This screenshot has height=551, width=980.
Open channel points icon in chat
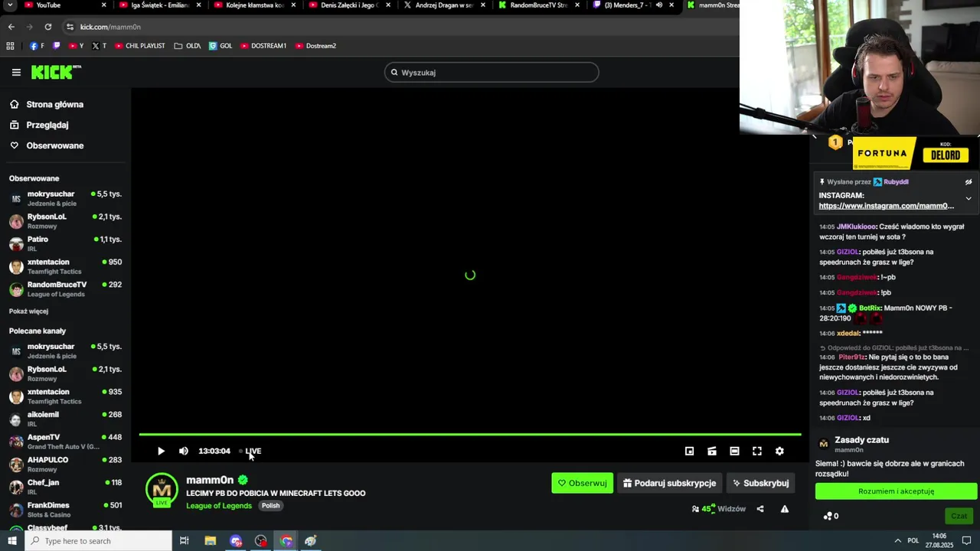click(x=828, y=516)
